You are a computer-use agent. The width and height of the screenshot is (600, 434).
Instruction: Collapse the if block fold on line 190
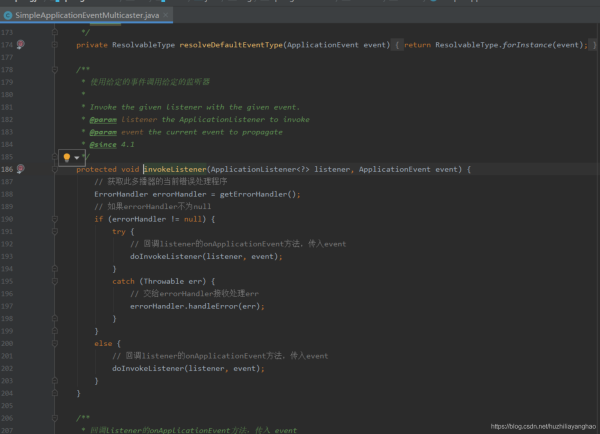(x=55, y=219)
